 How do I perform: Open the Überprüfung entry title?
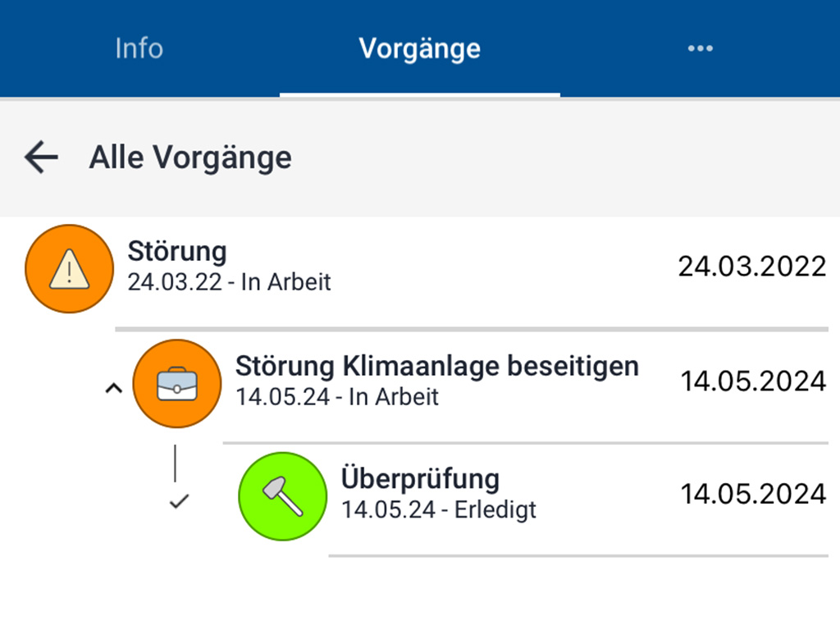(420, 478)
